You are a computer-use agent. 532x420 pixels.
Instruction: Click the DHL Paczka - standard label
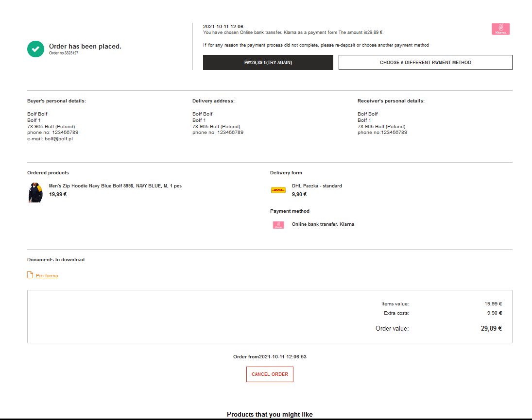317,186
